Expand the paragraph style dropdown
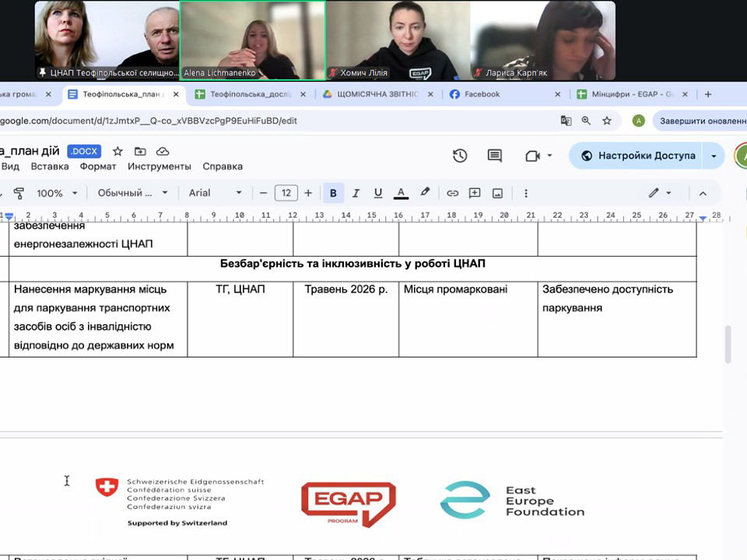Screen dimensions: 747x560 132,193
